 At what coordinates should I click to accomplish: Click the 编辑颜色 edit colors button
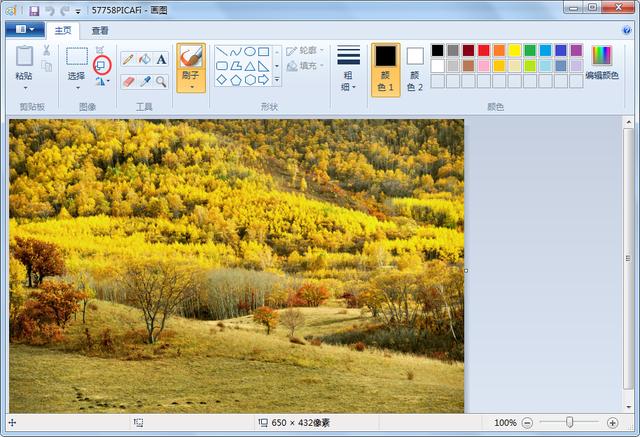pos(601,62)
